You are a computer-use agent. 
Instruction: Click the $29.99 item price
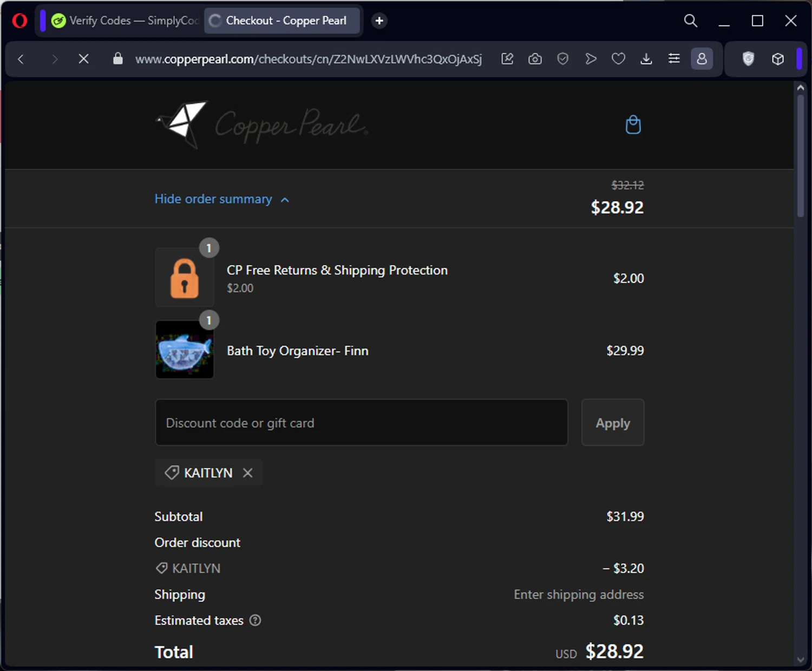coord(625,351)
